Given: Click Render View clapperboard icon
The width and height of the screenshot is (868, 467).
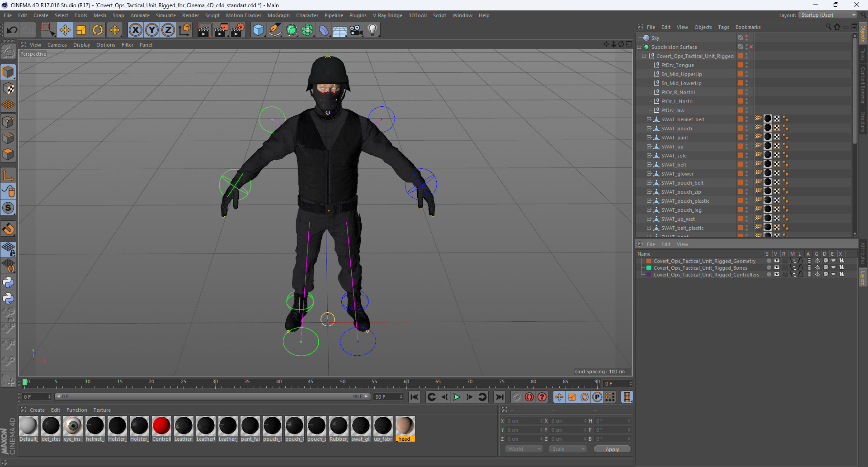Looking at the screenshot, I should click(x=204, y=30).
